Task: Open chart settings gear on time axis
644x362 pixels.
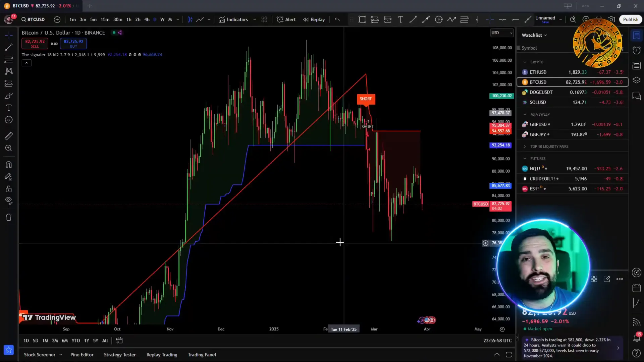Action: coord(502,329)
